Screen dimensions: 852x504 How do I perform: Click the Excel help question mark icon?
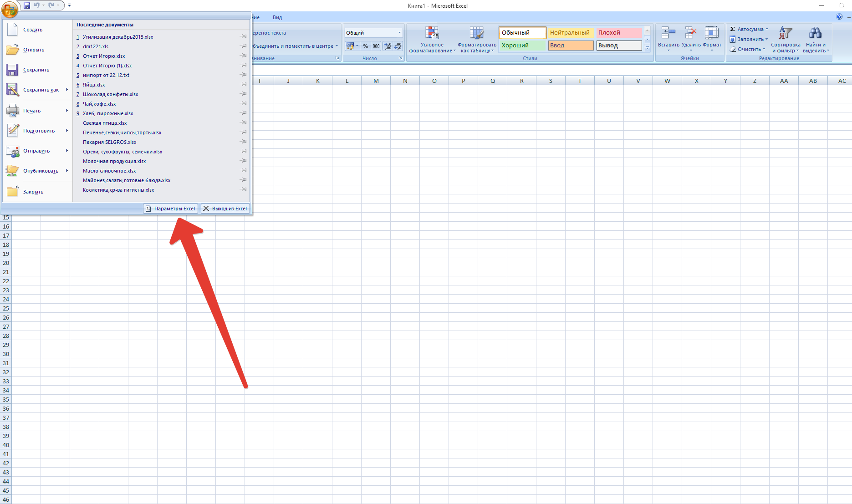click(839, 16)
